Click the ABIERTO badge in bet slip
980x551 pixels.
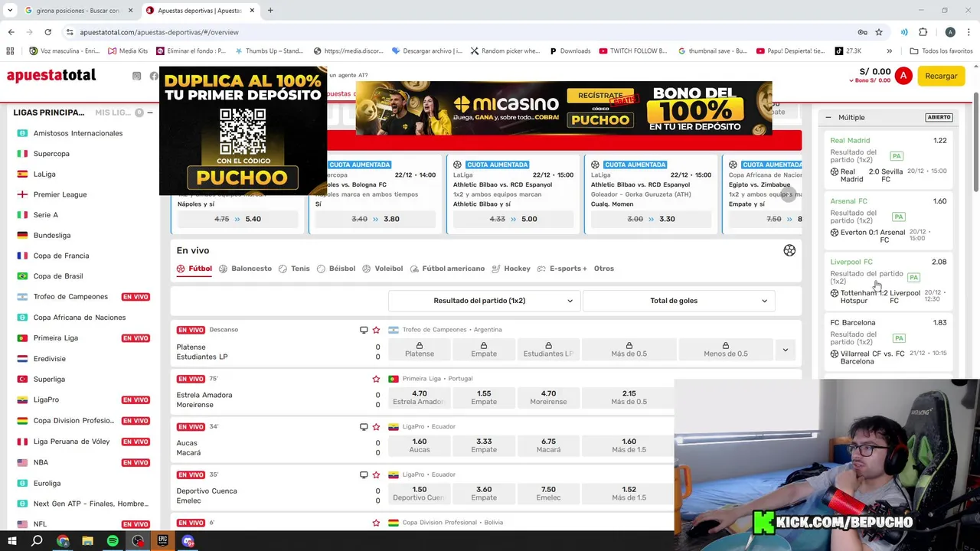click(939, 117)
